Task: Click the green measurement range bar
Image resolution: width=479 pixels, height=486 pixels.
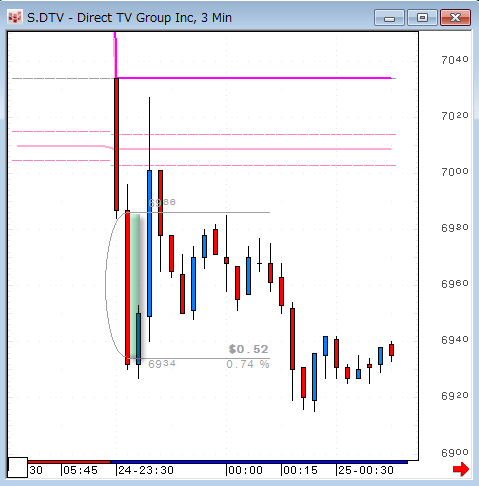Action: [x=135, y=286]
